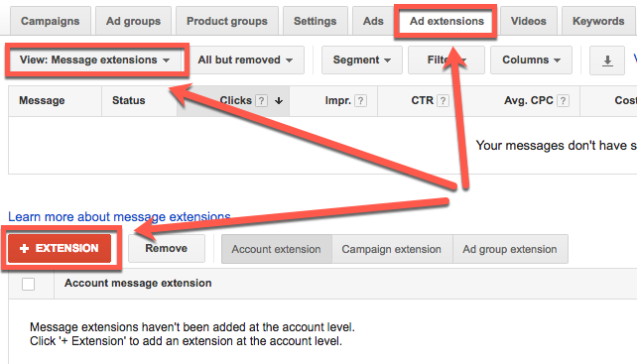Click the Remove button
This screenshot has height=364, width=637.
(167, 248)
